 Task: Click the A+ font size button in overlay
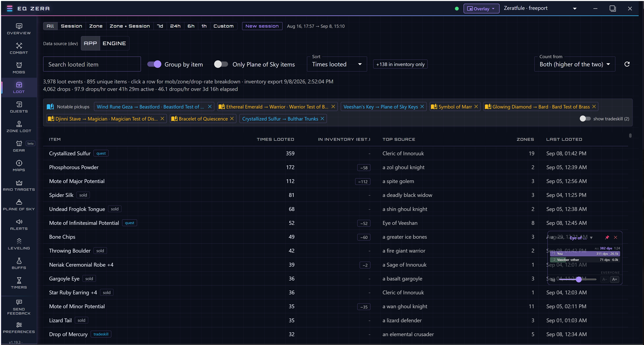click(614, 279)
